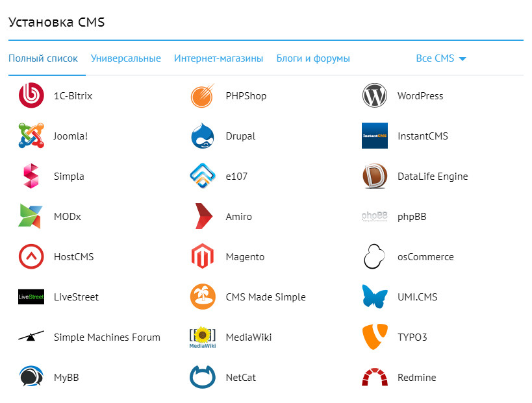Screen dimensions: 532x403
Task: Click the Joomla! colorful logo icon
Action: tap(31, 136)
